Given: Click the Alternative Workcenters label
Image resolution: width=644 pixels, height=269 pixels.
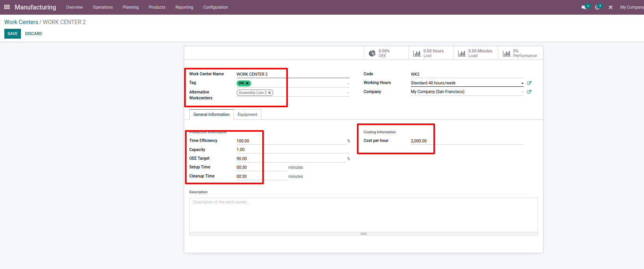Looking at the screenshot, I should pos(201,95).
